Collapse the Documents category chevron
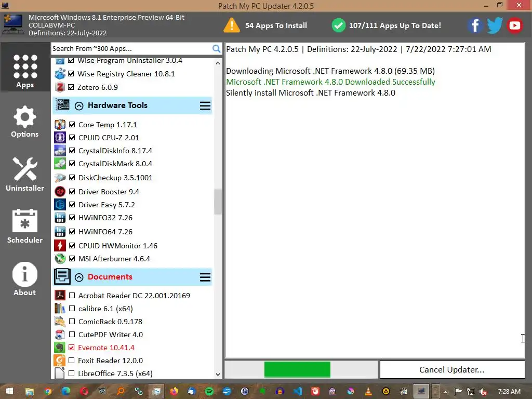Image resolution: width=532 pixels, height=399 pixels. click(x=79, y=277)
